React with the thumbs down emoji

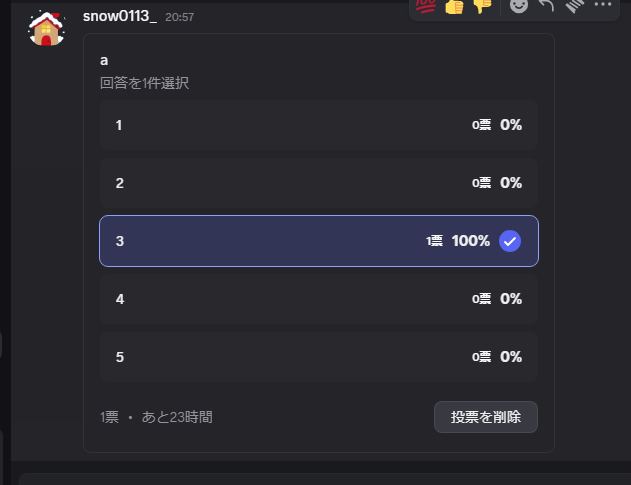pyautogui.click(x=482, y=6)
